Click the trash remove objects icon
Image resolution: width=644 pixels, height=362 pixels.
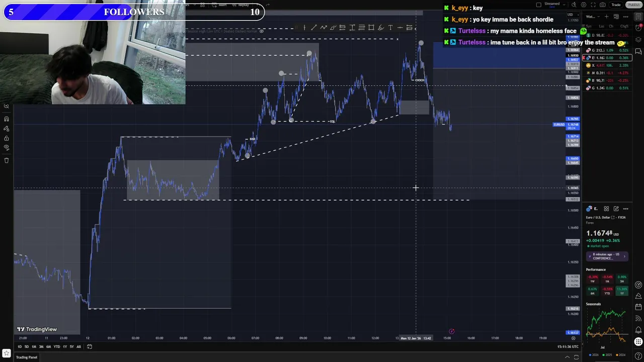coord(7,160)
